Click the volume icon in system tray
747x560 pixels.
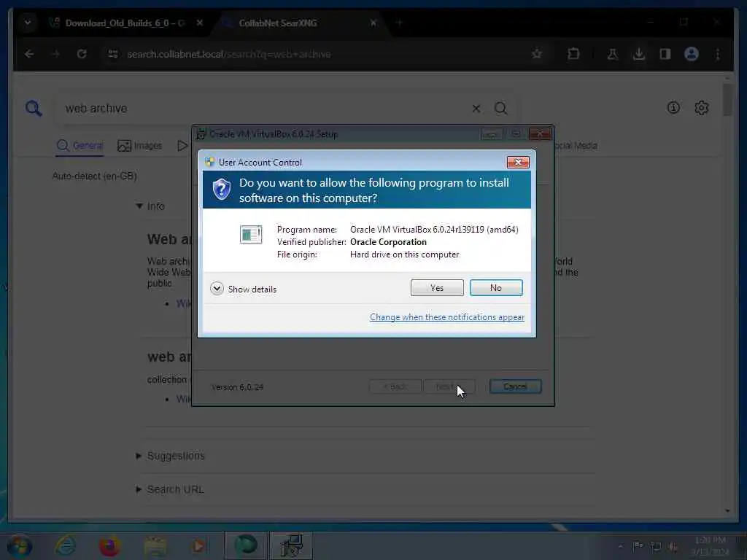pos(673,547)
